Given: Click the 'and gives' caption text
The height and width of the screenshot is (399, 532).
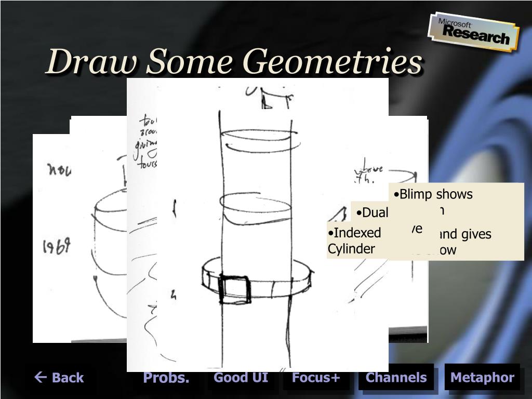Looking at the screenshot, I should [465, 234].
